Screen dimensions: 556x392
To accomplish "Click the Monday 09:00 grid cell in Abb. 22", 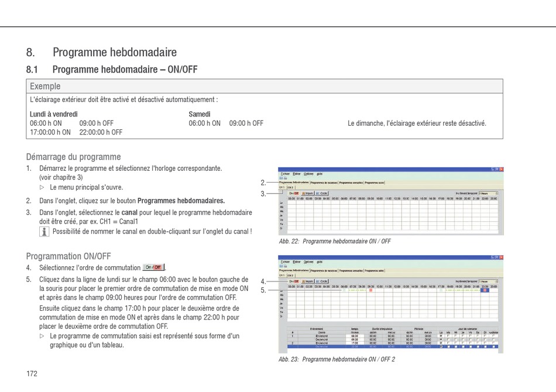I will coord(370,203).
